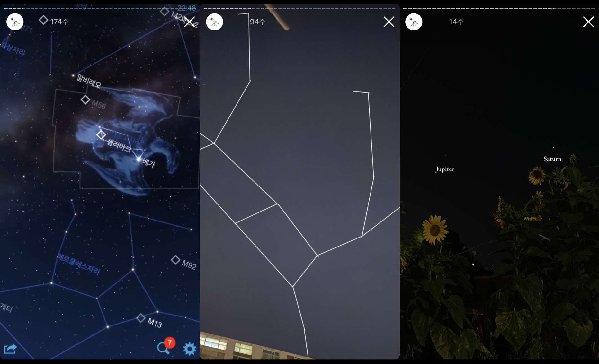Click the Jupiter label in the sky
599x364 pixels.
(445, 169)
